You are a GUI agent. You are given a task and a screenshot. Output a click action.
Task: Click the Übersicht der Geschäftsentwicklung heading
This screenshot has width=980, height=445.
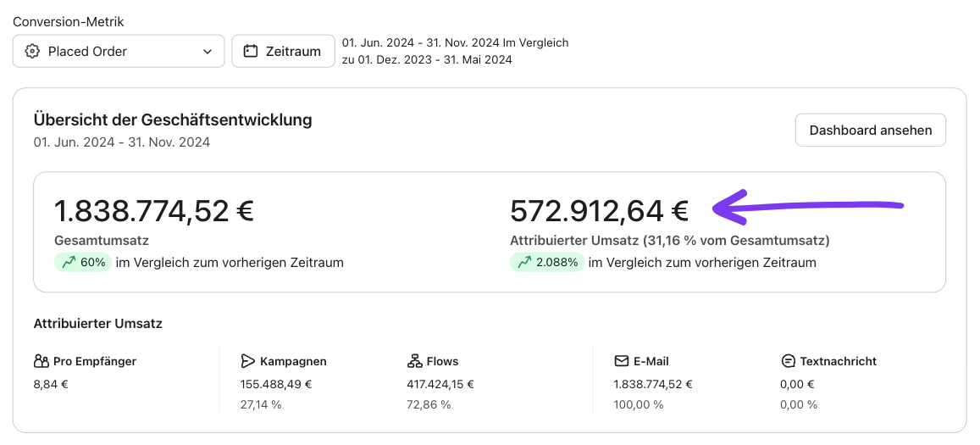tap(173, 120)
